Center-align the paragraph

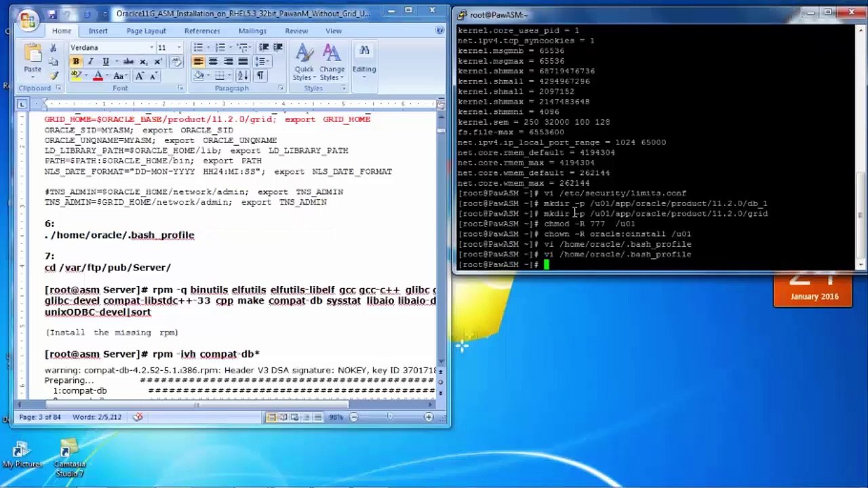point(213,62)
